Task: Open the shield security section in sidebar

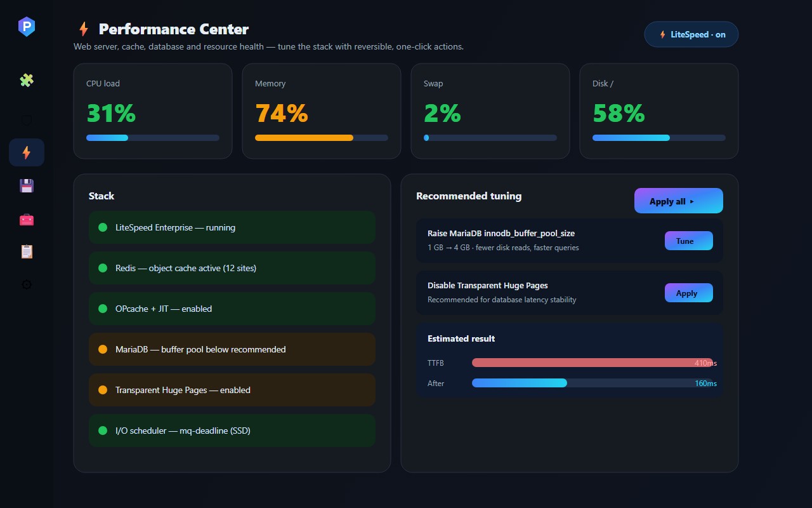Action: [x=27, y=119]
